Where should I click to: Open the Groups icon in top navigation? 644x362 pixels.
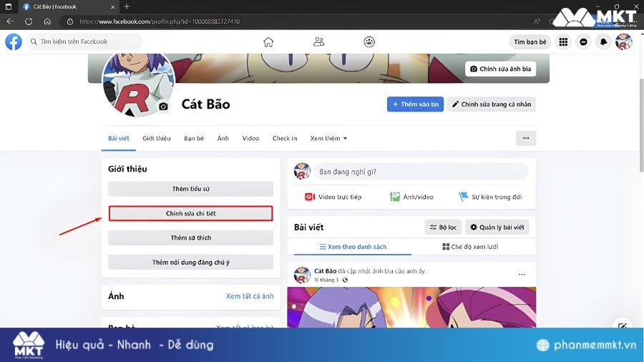click(x=369, y=42)
